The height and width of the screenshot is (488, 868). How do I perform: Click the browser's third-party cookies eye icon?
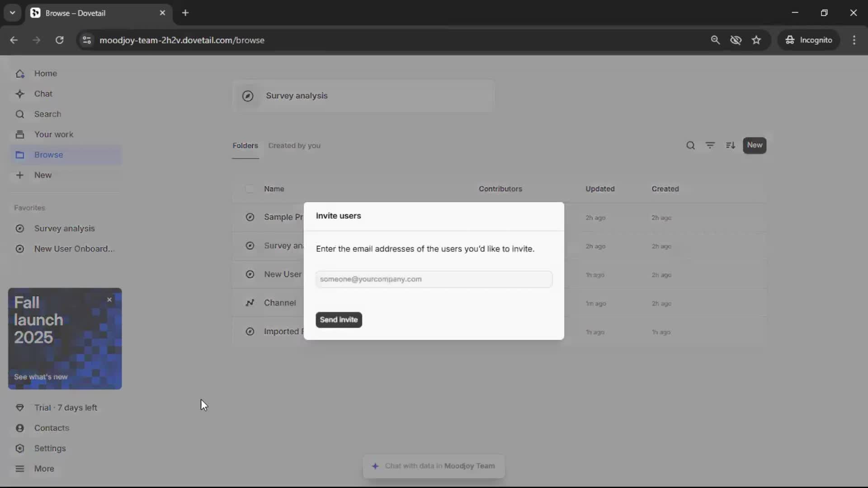(x=736, y=40)
